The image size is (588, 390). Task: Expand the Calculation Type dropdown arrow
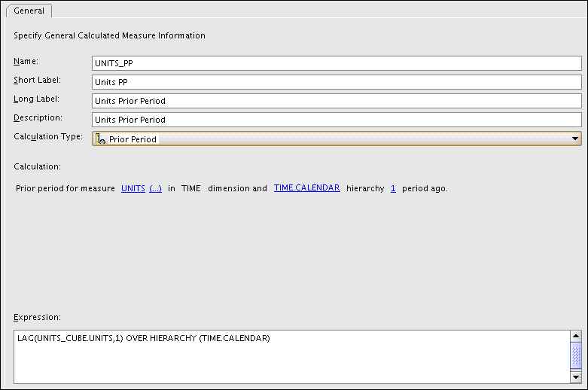(575, 139)
